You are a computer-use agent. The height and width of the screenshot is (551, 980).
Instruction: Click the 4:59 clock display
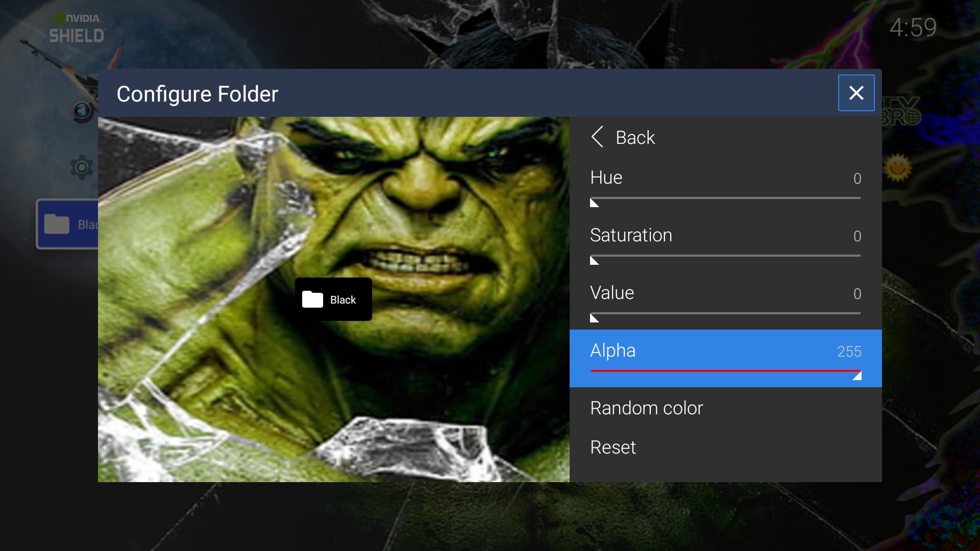pos(913,28)
